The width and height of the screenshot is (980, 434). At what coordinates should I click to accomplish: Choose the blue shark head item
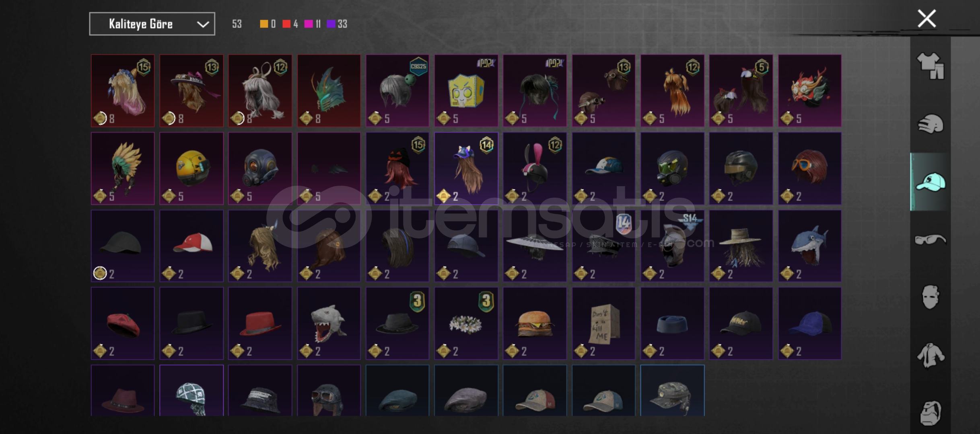tap(809, 246)
